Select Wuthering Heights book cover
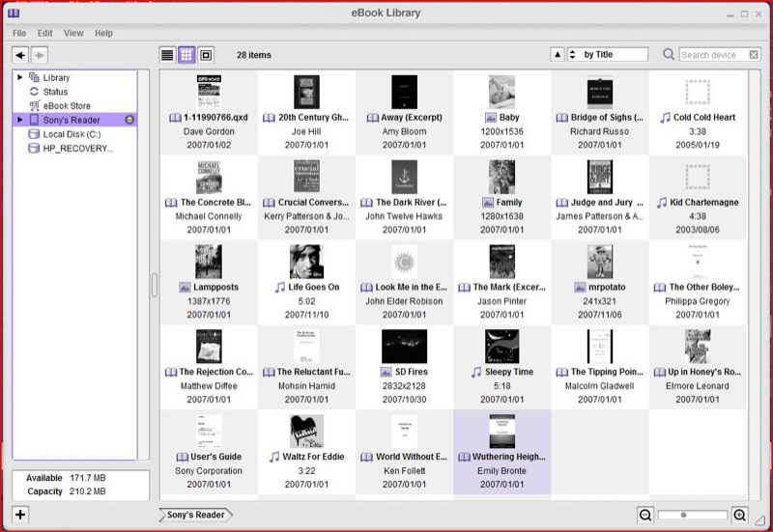The width and height of the screenshot is (773, 532). point(501,431)
